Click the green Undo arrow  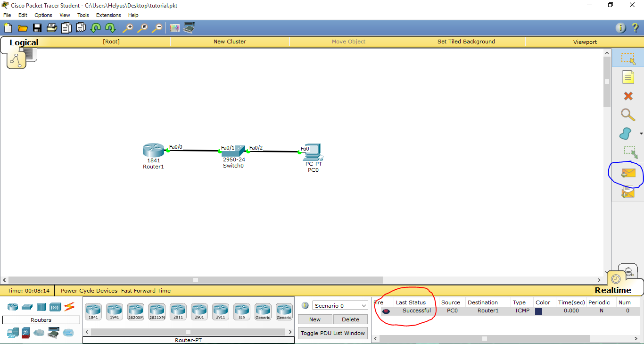click(x=96, y=28)
